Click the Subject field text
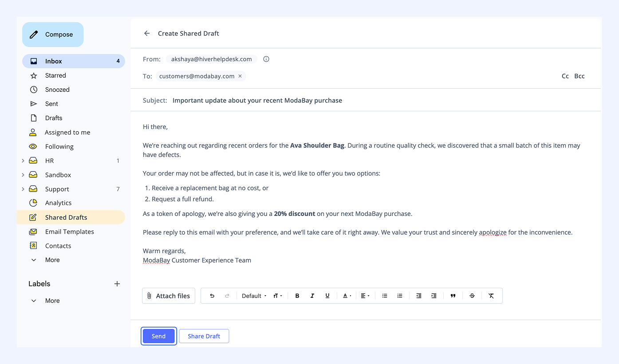Viewport: 619px width, 364px height. point(257,100)
